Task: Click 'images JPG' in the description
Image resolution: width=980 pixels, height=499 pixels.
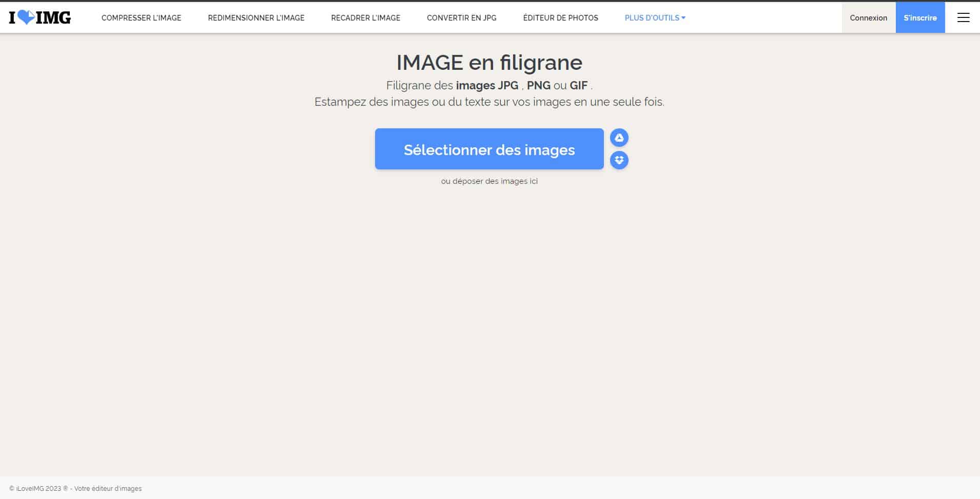Action: (x=487, y=85)
